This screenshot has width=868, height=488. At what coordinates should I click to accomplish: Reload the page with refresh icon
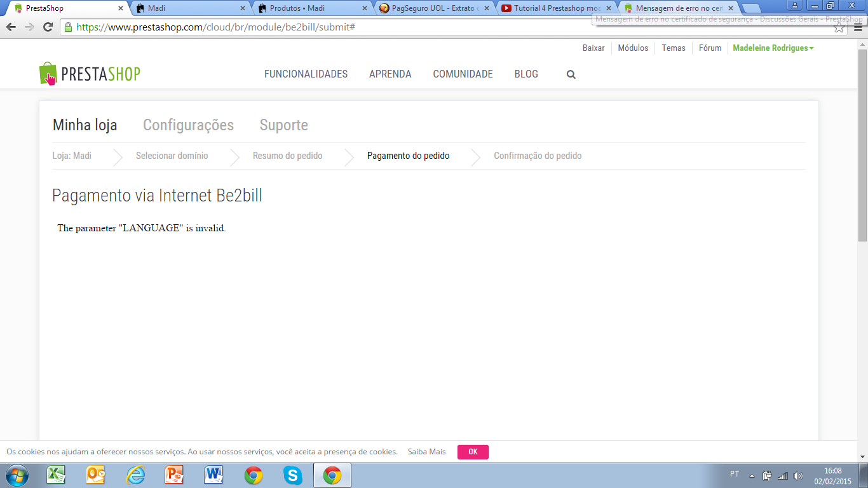48,27
